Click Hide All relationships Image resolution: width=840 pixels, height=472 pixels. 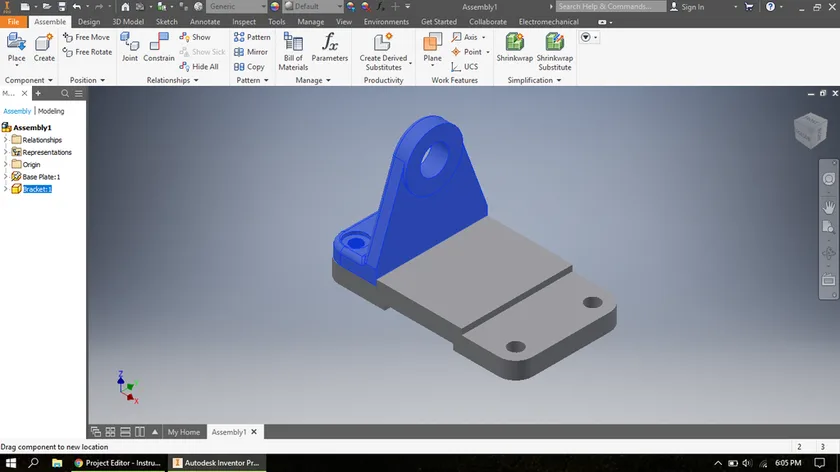pyautogui.click(x=199, y=66)
